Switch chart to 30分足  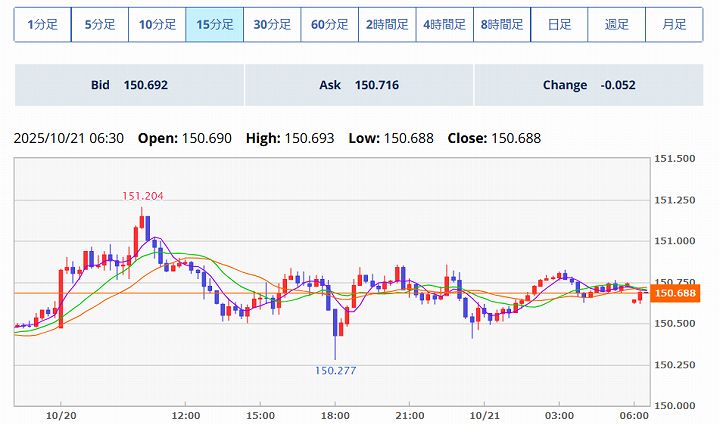(272, 24)
